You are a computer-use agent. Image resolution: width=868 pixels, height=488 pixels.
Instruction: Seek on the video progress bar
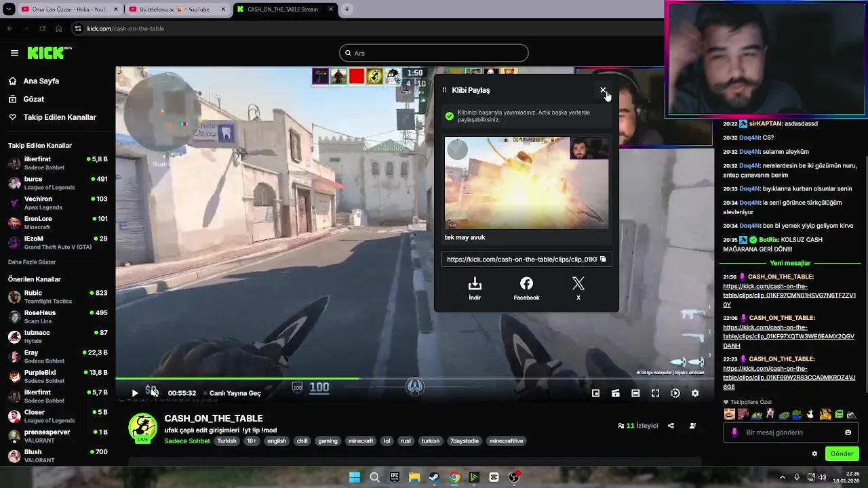click(x=414, y=379)
